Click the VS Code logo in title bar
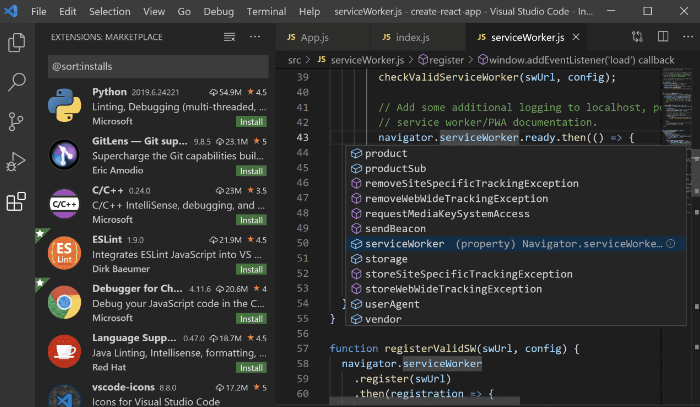 [11, 11]
